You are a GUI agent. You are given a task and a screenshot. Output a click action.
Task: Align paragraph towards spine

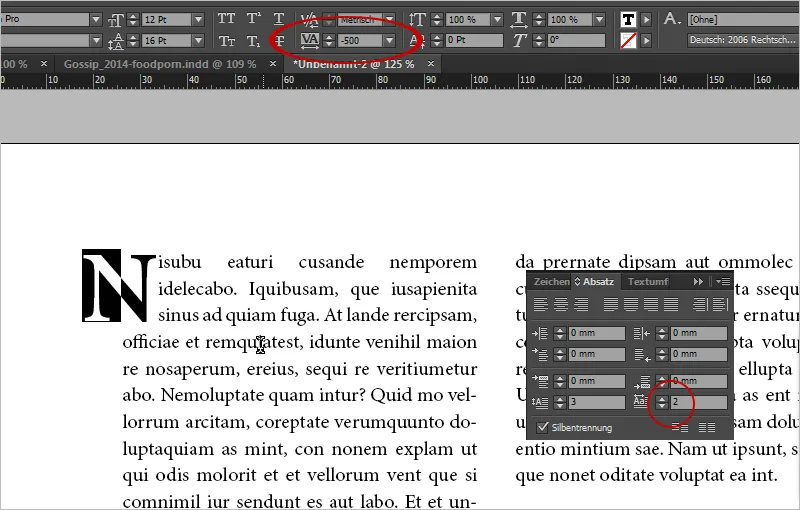[x=700, y=305]
